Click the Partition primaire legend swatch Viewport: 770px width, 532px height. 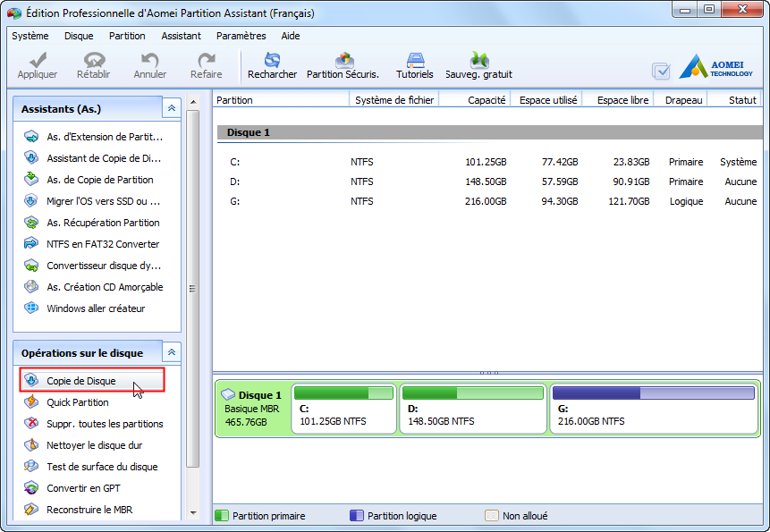pyautogui.click(x=222, y=516)
